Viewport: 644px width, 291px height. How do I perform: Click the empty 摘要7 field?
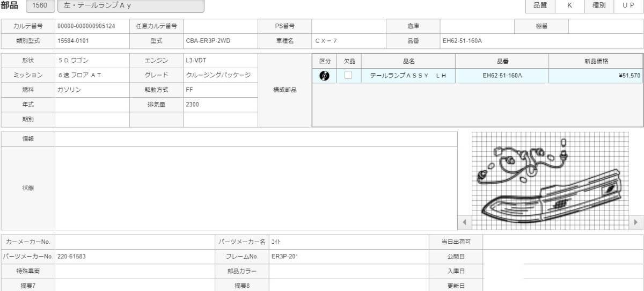(135, 286)
